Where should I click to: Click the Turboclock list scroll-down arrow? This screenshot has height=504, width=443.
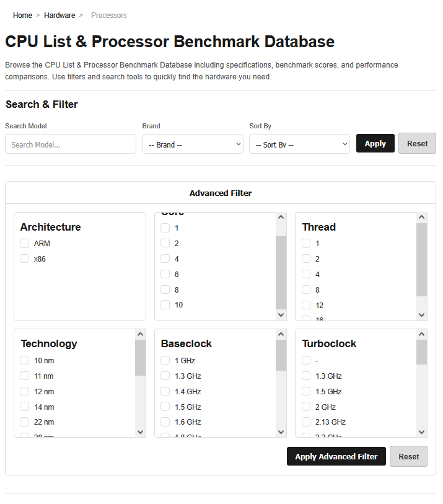(422, 432)
